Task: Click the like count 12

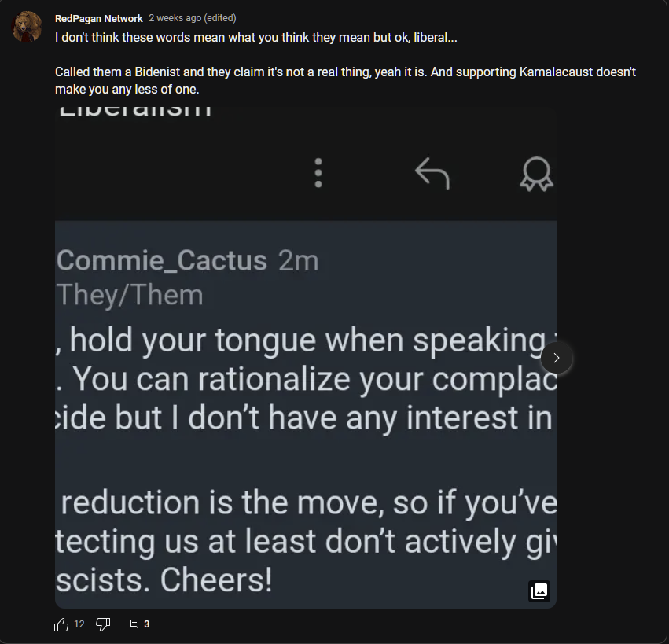Action: pos(79,624)
